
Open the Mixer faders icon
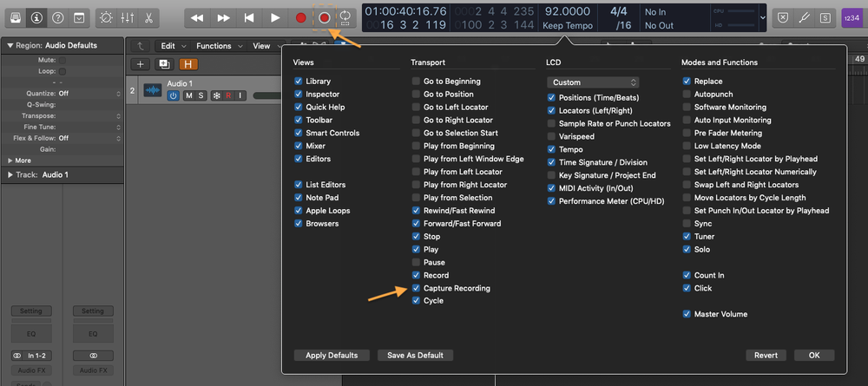pyautogui.click(x=128, y=17)
